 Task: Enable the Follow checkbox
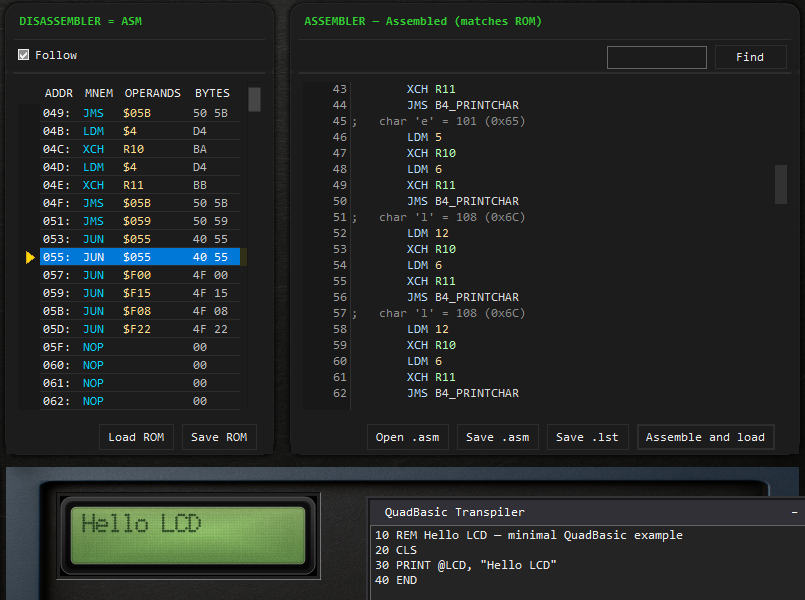24,55
